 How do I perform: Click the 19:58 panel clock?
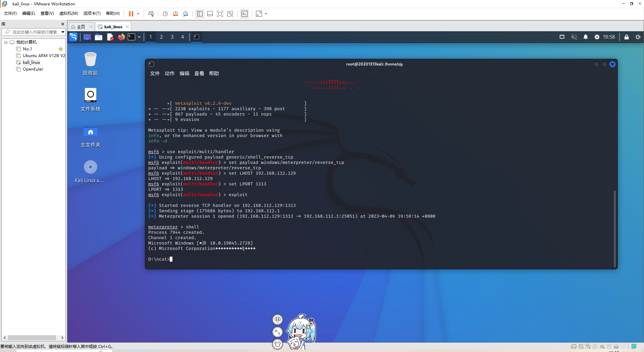609,37
